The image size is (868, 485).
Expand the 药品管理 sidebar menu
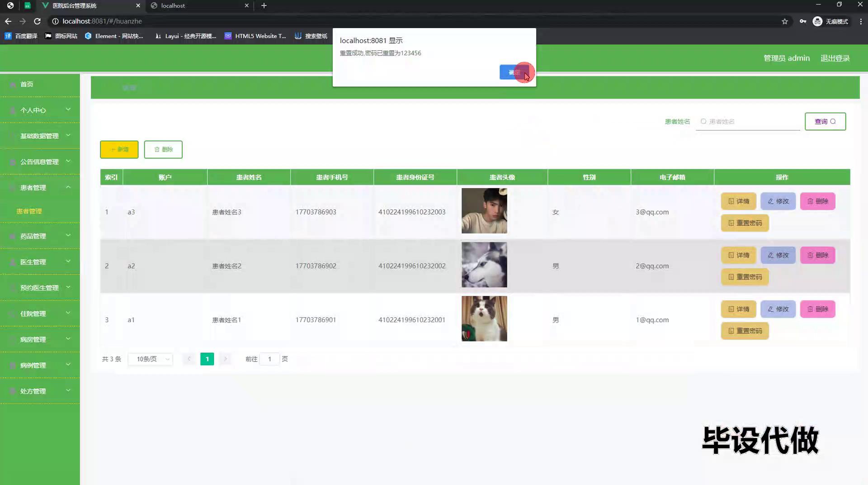click(x=40, y=236)
